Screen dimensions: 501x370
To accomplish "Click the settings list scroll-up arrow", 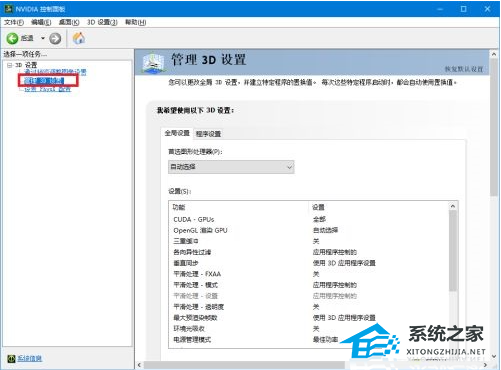I will (453, 206).
